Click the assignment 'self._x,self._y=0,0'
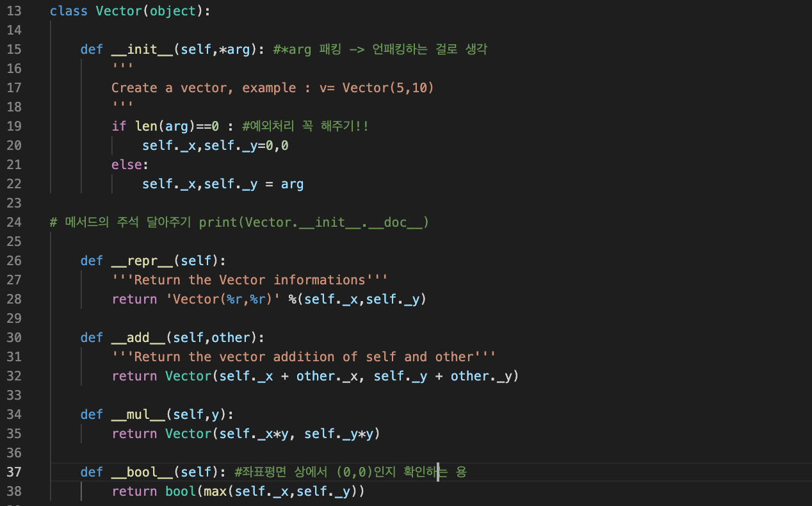This screenshot has width=812, height=506. [x=215, y=145]
